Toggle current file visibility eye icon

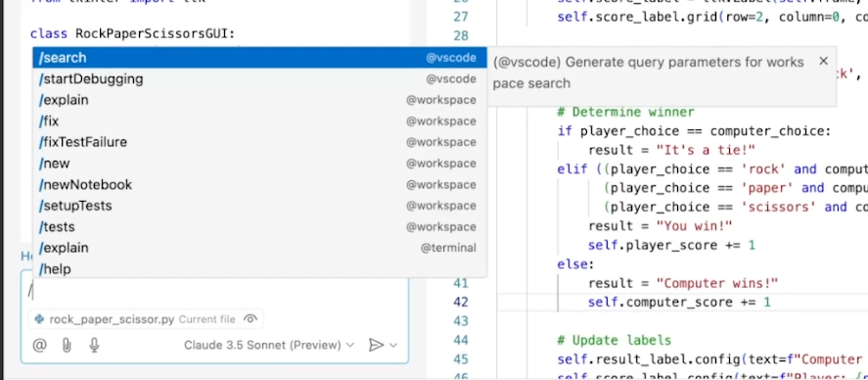coord(251,319)
